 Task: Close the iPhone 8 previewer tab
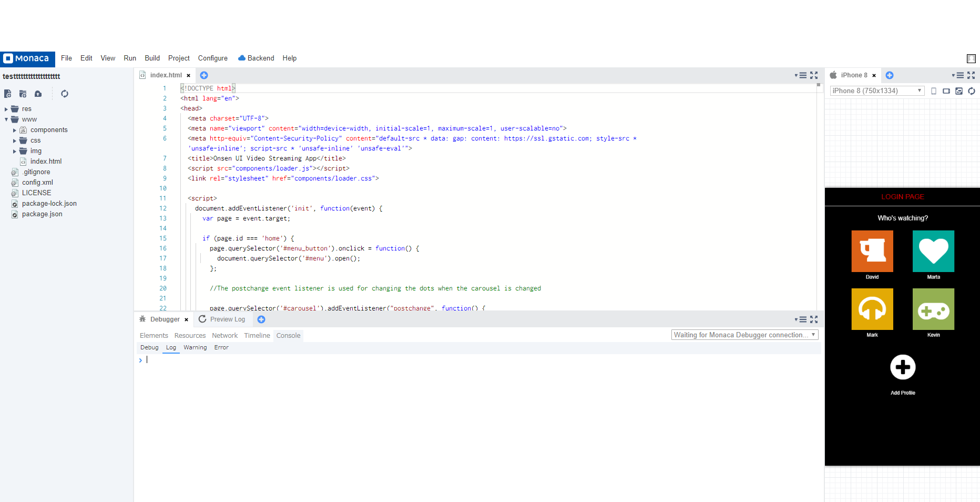[x=874, y=76]
